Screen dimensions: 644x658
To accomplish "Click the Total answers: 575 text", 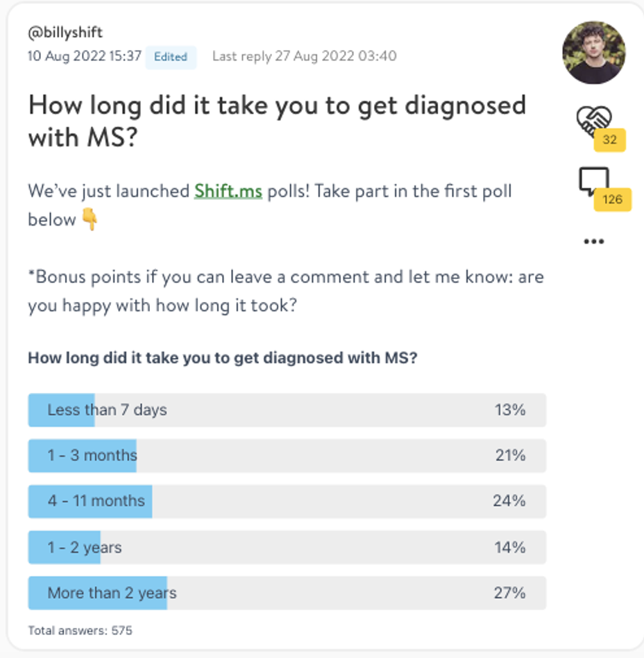I will (80, 630).
